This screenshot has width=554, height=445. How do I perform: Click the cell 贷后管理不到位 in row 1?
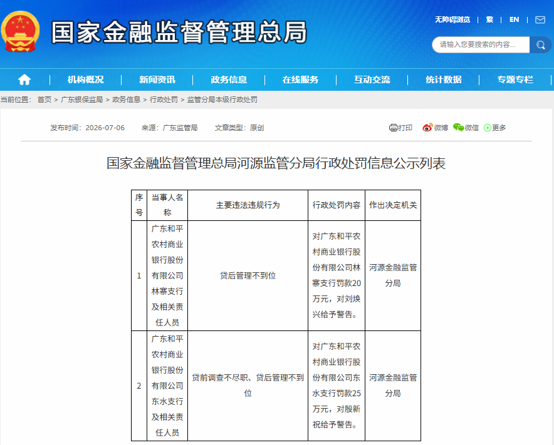(x=248, y=276)
